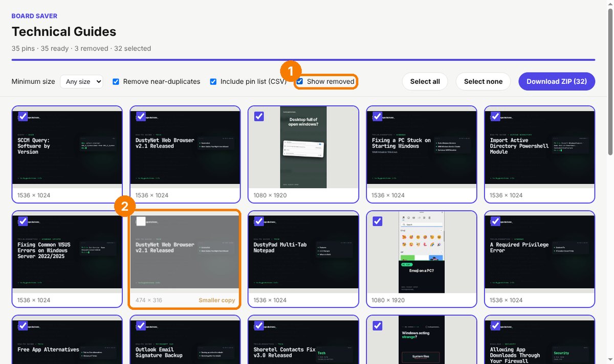This screenshot has width=614, height=364.
Task: Click the Select all button
Action: pyautogui.click(x=425, y=81)
